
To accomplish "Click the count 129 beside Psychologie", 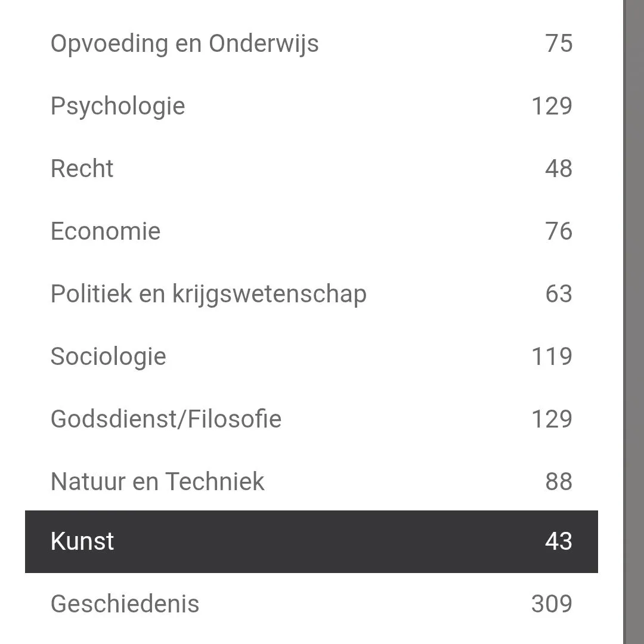I will [552, 106].
